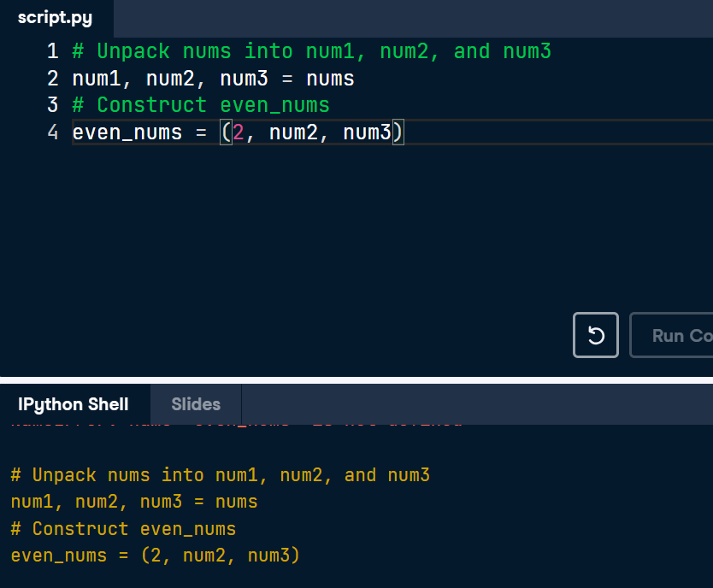Click editor line 3 comment 'Construct even_nums'
Viewport: 713px width, 588px height.
coord(201,105)
